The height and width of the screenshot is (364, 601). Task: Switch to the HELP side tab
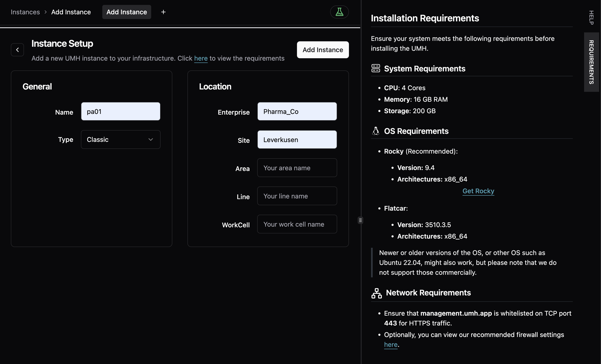591,17
